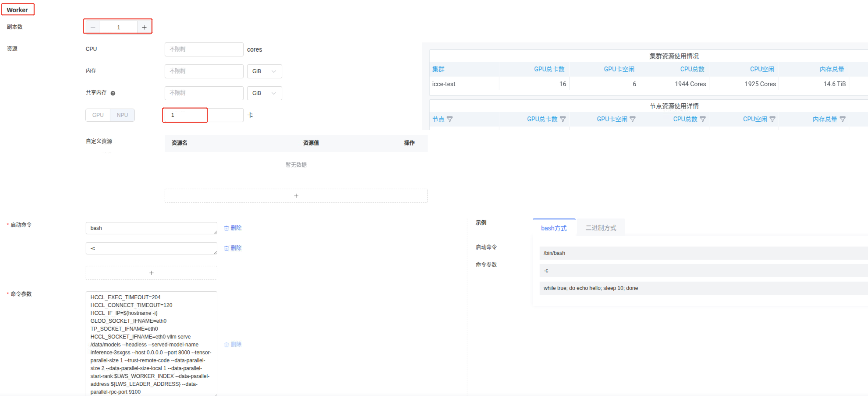Image resolution: width=868 pixels, height=397 pixels.
Task: Open the memory unit GiB dropdown
Action: click(264, 71)
